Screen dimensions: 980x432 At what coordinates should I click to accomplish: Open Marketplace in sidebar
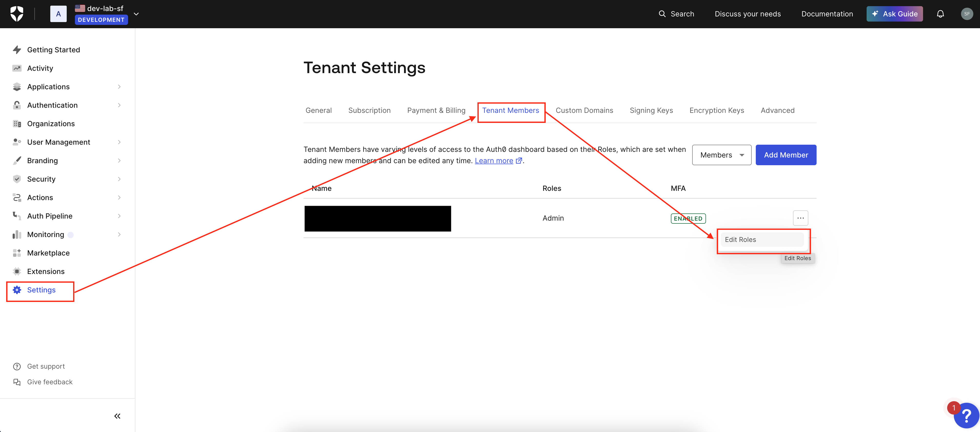tap(48, 253)
